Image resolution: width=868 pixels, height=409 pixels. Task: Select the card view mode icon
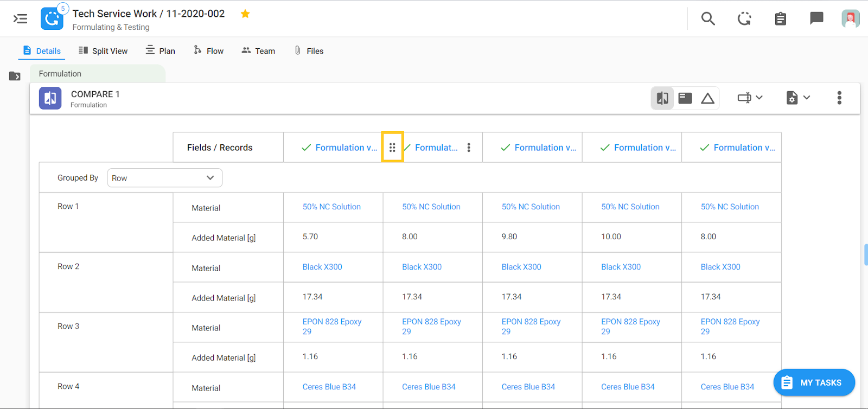[685, 98]
